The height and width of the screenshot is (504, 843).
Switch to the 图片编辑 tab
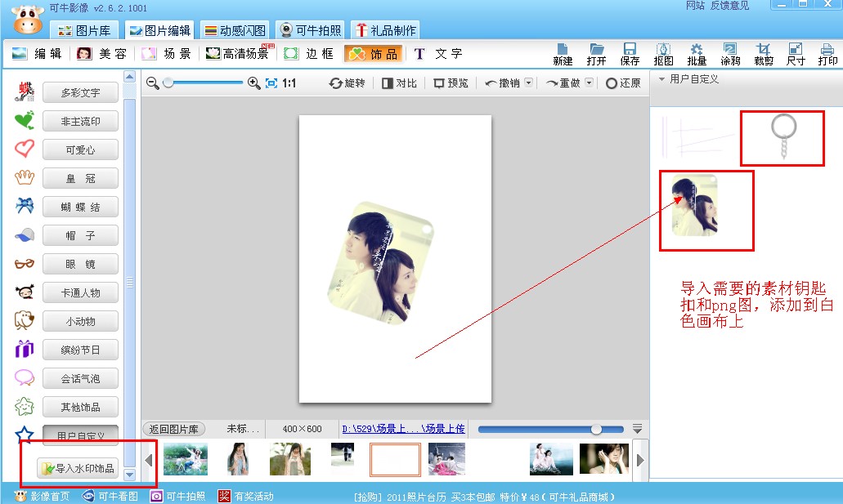160,30
